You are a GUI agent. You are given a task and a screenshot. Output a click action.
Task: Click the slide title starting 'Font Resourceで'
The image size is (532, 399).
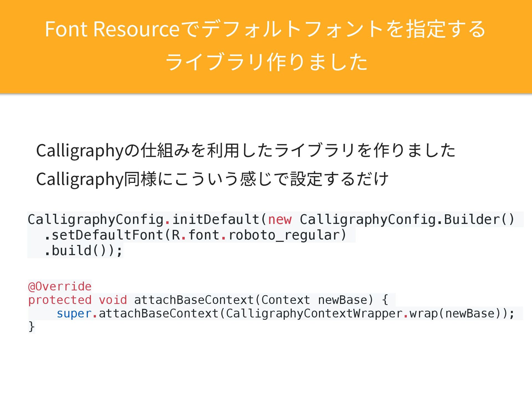click(x=265, y=45)
